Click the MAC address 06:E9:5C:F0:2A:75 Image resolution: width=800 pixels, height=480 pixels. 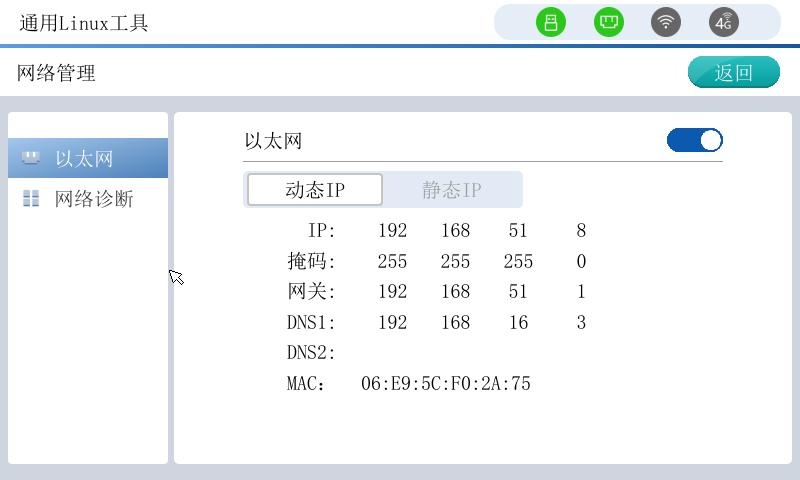coord(445,384)
